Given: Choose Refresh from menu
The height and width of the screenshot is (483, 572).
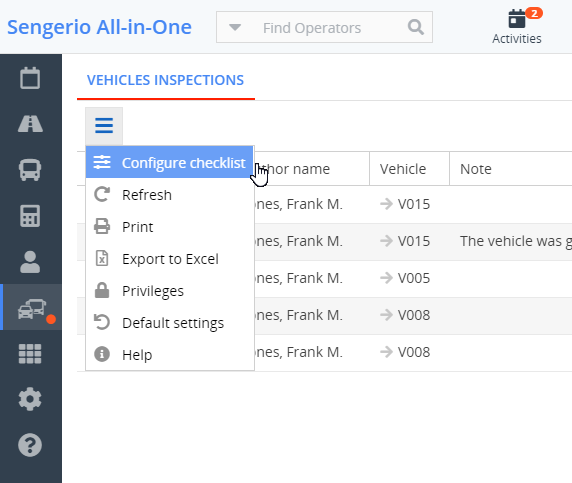Looking at the screenshot, I should tap(170, 195).
